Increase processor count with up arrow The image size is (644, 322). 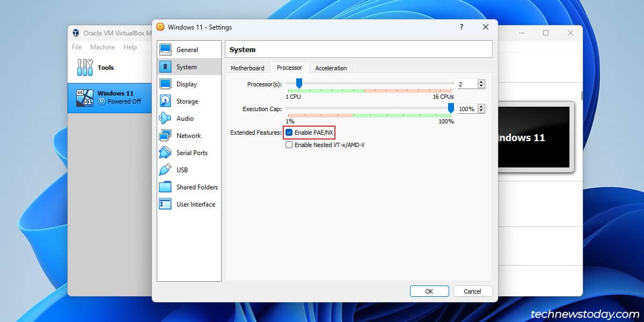481,82
